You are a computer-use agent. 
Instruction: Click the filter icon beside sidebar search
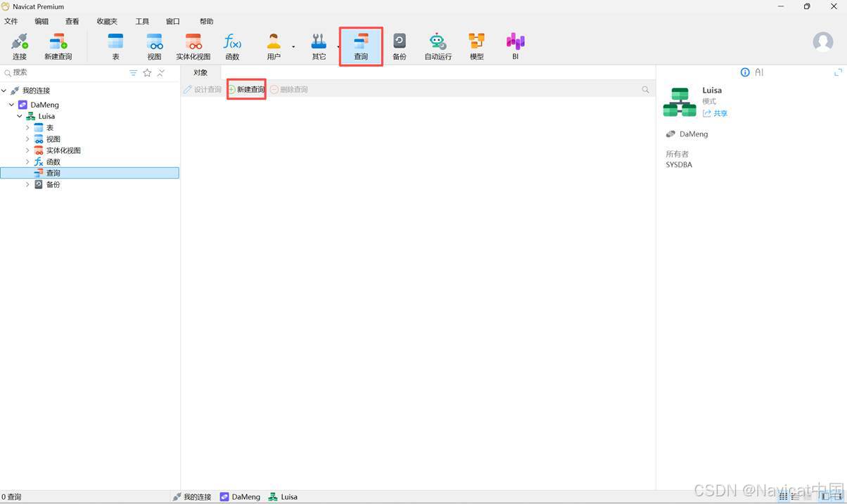pos(133,72)
